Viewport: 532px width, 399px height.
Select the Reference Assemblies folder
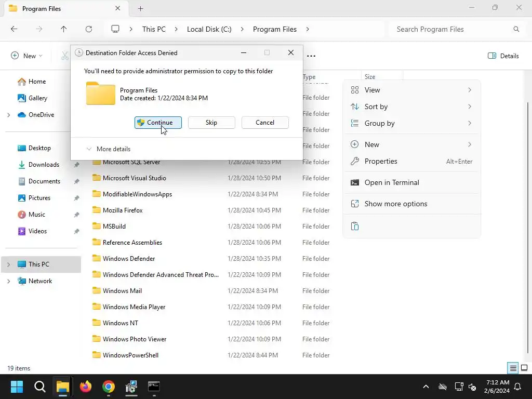point(132,243)
